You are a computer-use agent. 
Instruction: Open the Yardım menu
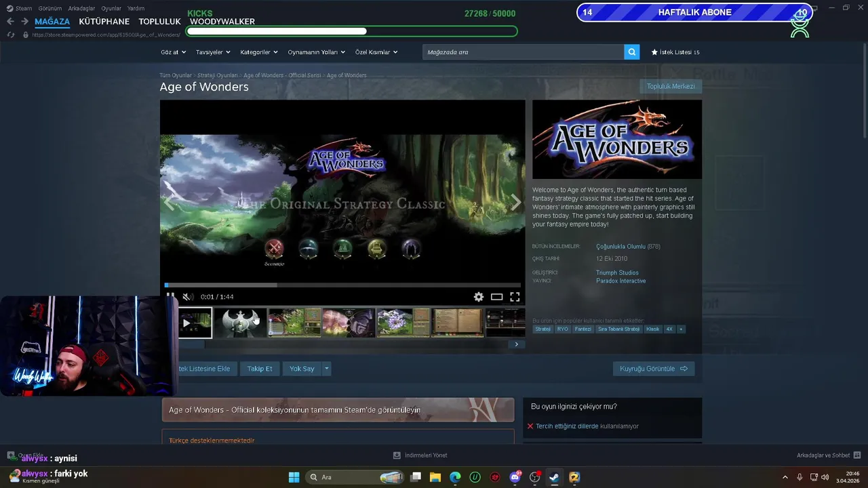(136, 8)
